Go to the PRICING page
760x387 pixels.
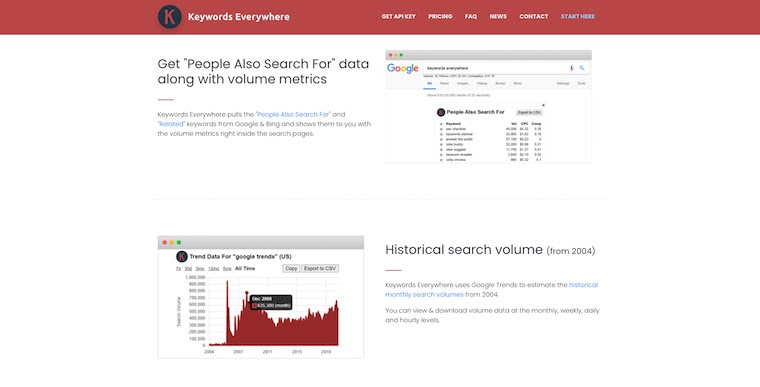tap(440, 16)
